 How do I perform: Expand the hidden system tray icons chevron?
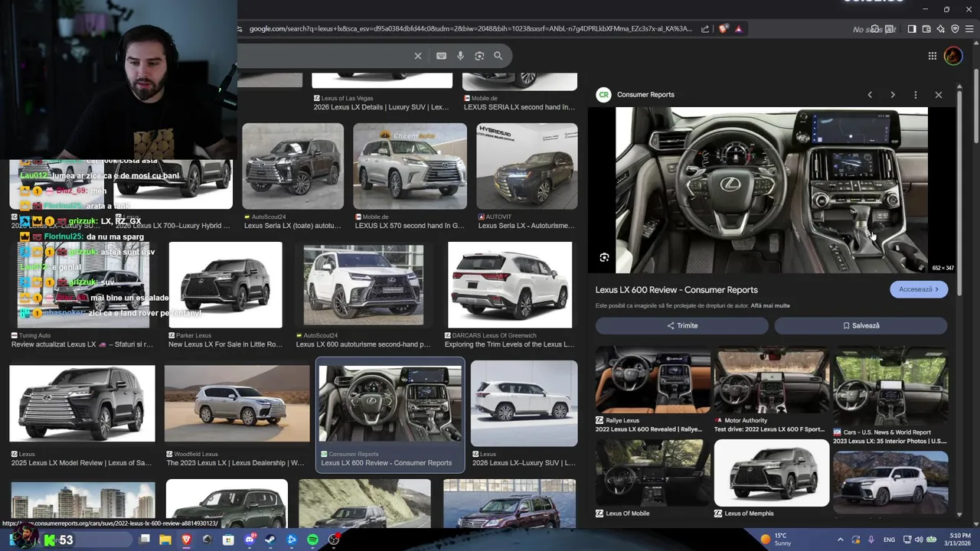pyautogui.click(x=841, y=540)
